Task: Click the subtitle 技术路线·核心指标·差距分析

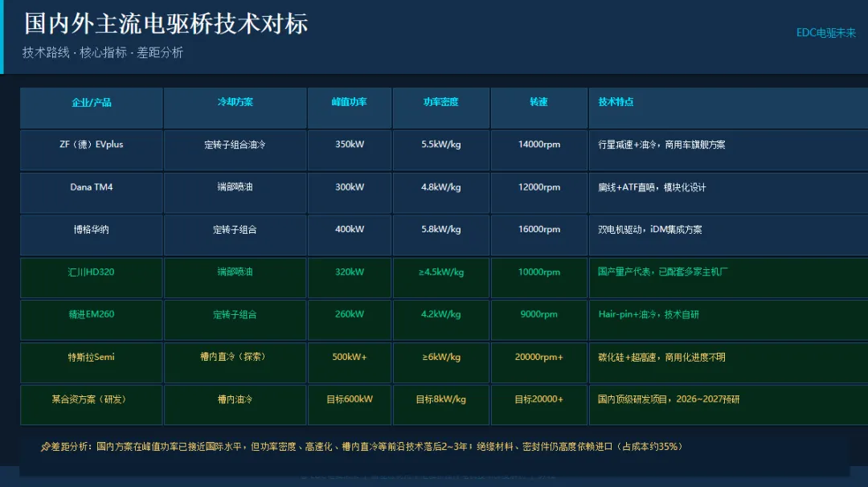Action: [x=103, y=52]
